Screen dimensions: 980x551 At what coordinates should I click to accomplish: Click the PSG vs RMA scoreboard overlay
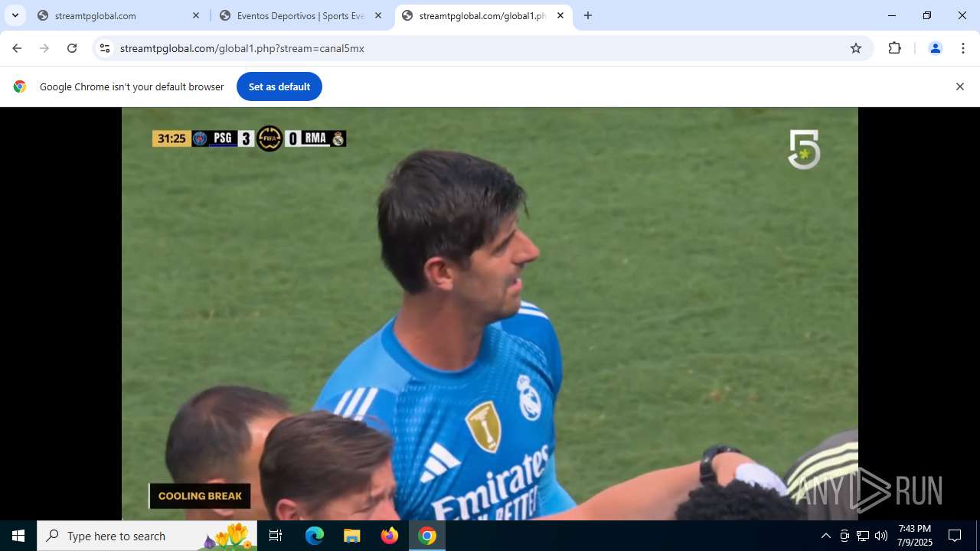tap(250, 139)
